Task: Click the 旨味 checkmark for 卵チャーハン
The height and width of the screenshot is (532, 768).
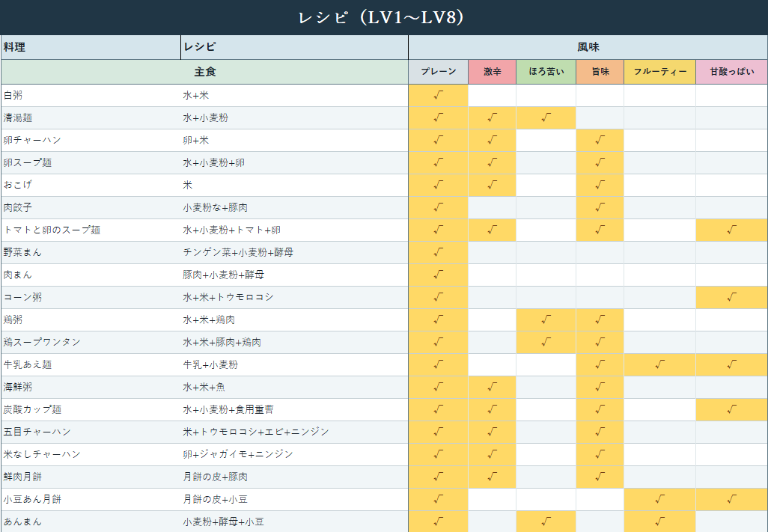Action: pos(600,141)
